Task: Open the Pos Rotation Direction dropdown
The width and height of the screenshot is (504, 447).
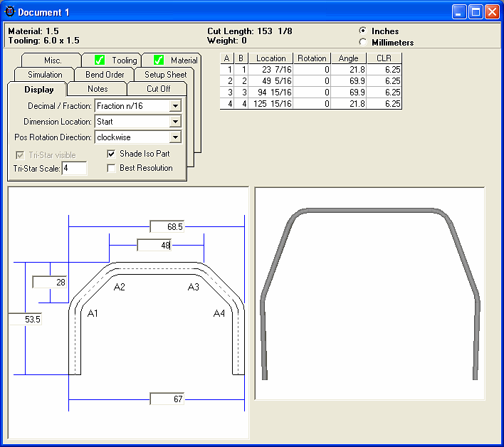Action: click(175, 137)
